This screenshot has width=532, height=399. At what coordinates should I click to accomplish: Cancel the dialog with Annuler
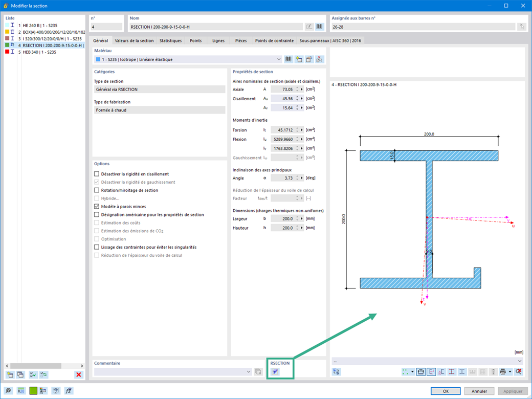click(x=479, y=390)
